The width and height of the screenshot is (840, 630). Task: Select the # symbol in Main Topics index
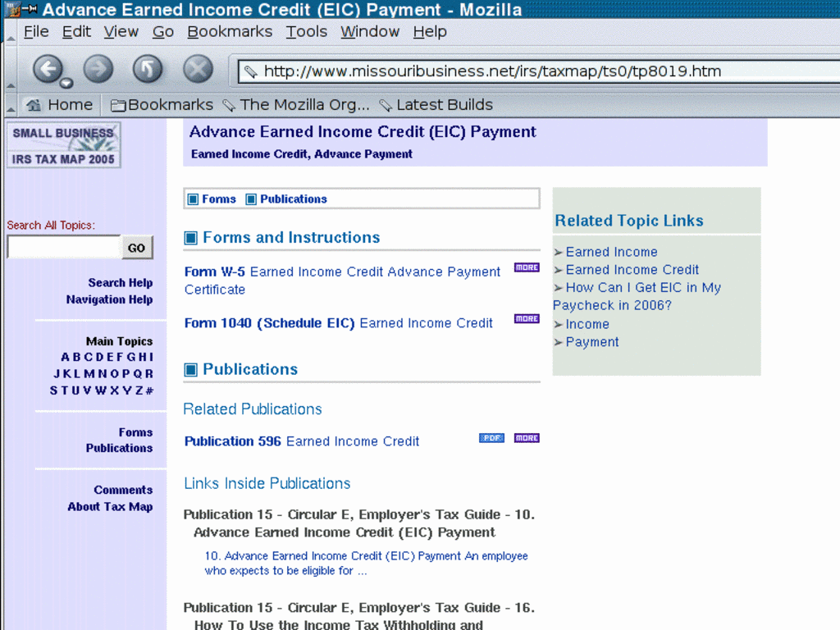pyautogui.click(x=149, y=390)
